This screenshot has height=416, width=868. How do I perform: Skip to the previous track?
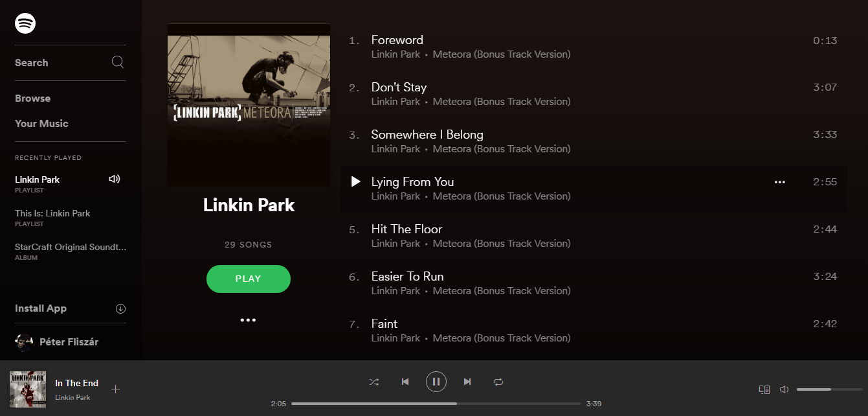[405, 382]
